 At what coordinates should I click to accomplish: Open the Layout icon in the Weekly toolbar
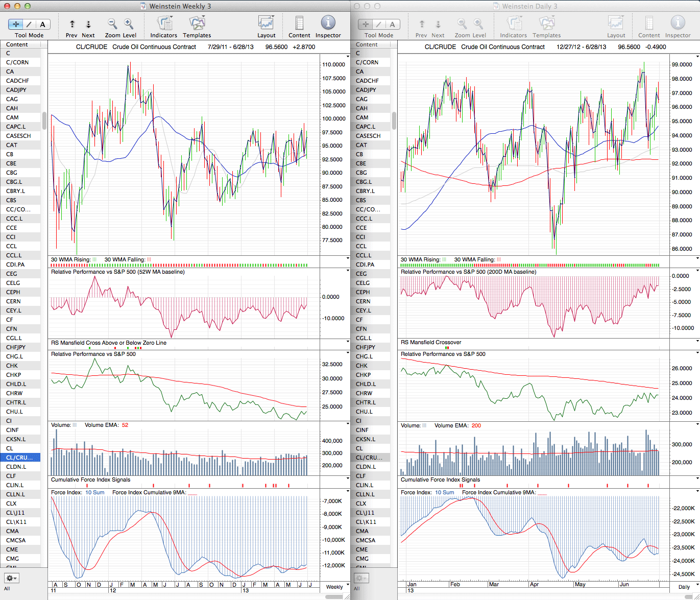pos(266,23)
